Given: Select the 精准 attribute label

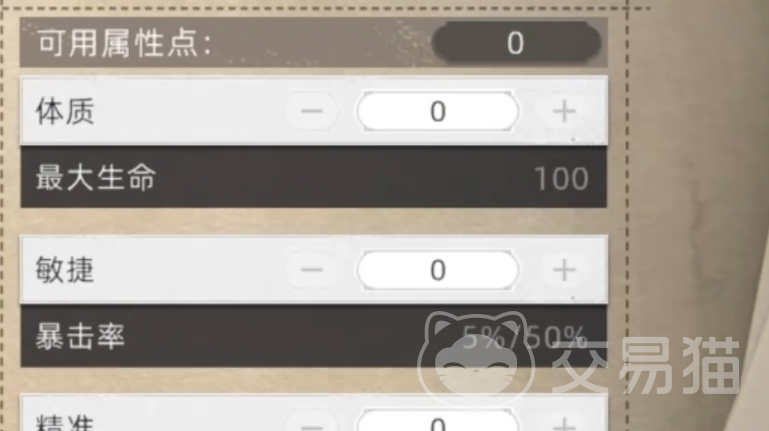Looking at the screenshot, I should (x=65, y=424).
